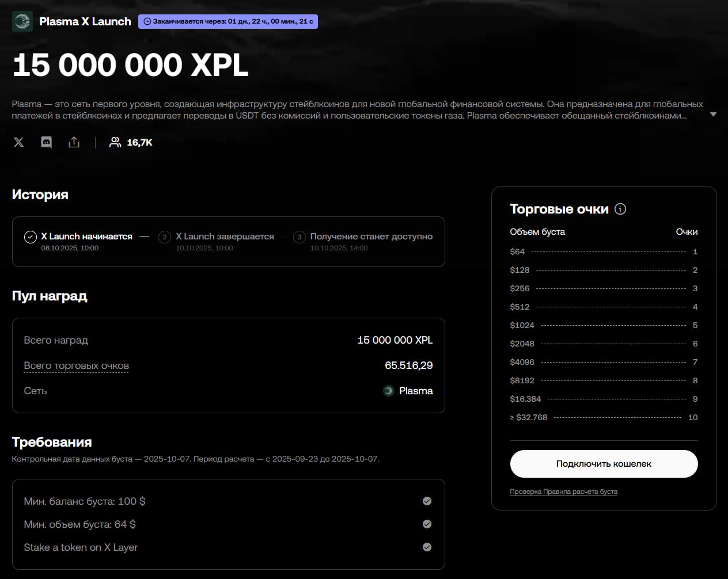Click the clock icon in countdown badge
Image resolution: width=728 pixels, height=579 pixels.
[147, 22]
